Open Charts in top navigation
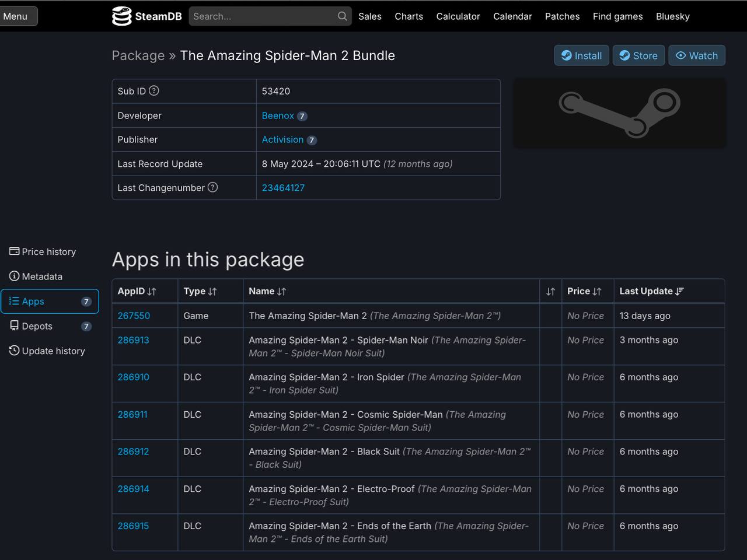This screenshot has height=560, width=747. click(x=409, y=16)
